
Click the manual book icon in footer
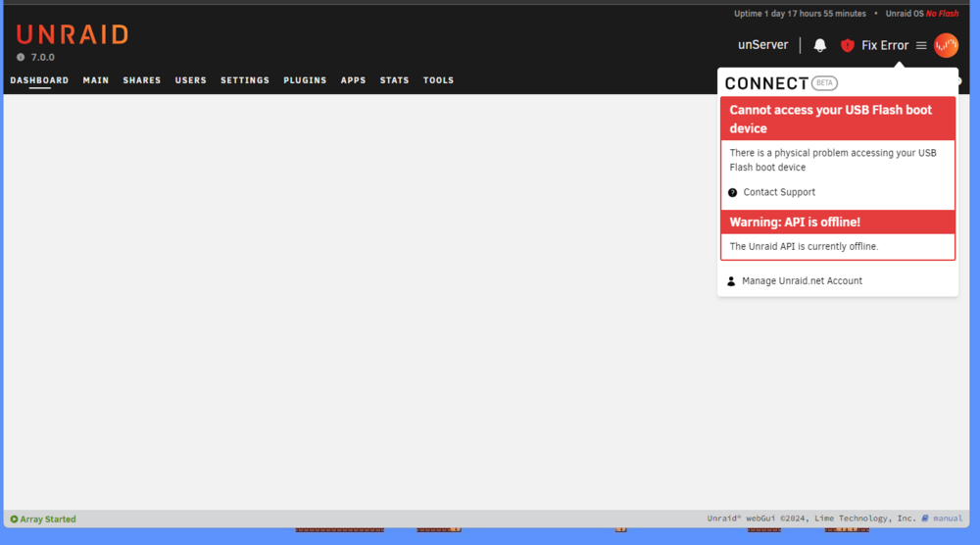(x=925, y=519)
